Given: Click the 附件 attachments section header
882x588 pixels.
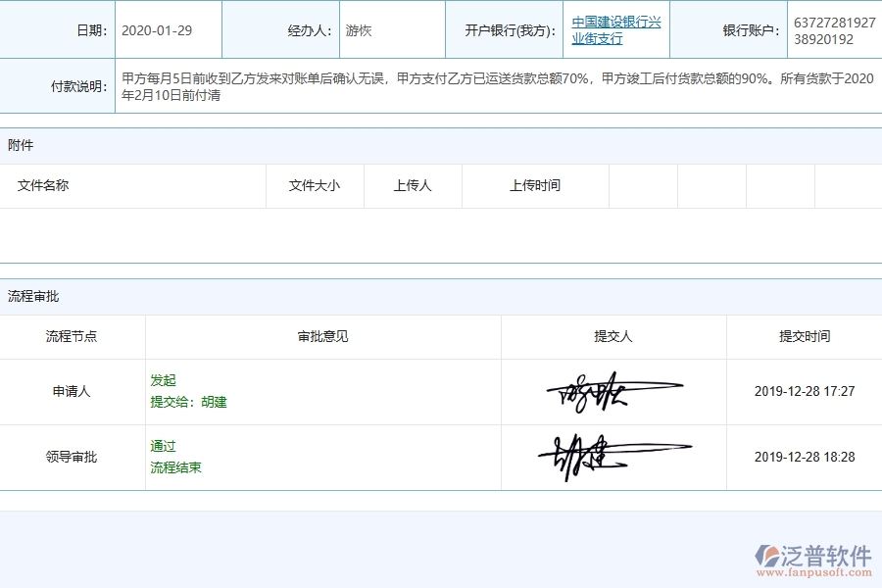Looking at the screenshot, I should tap(23, 145).
